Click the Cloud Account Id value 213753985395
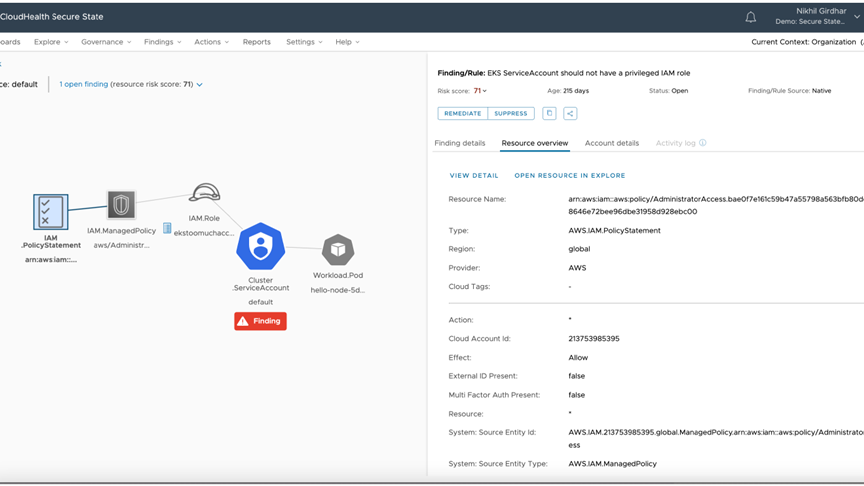The width and height of the screenshot is (864, 486). (x=594, y=339)
